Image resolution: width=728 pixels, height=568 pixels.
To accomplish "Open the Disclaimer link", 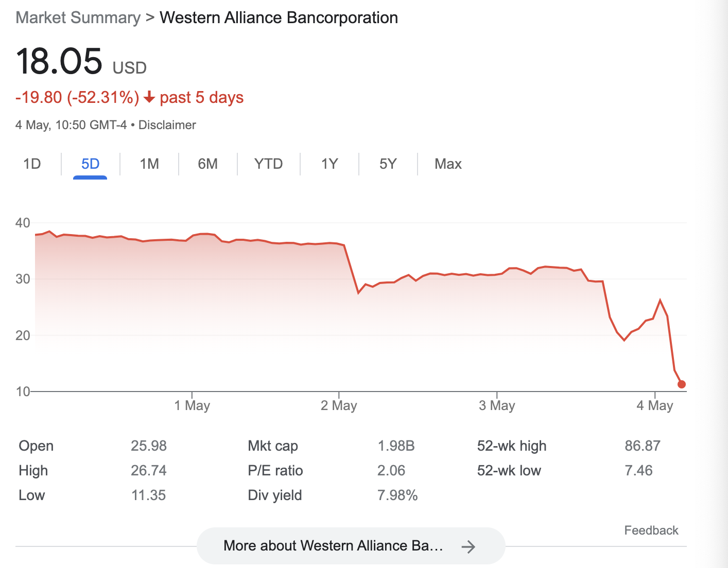I will tap(167, 125).
